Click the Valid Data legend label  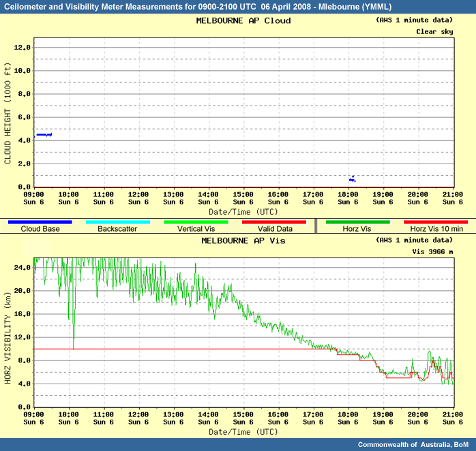pyautogui.click(x=275, y=229)
